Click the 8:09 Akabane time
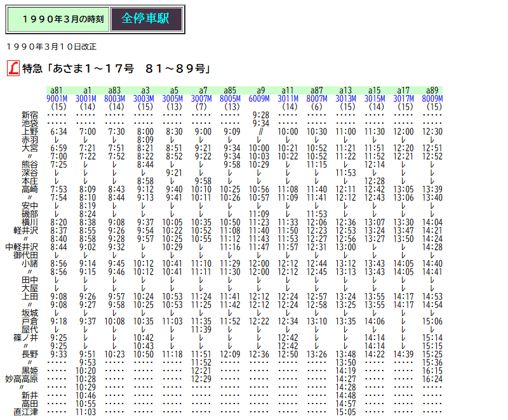 145,140
